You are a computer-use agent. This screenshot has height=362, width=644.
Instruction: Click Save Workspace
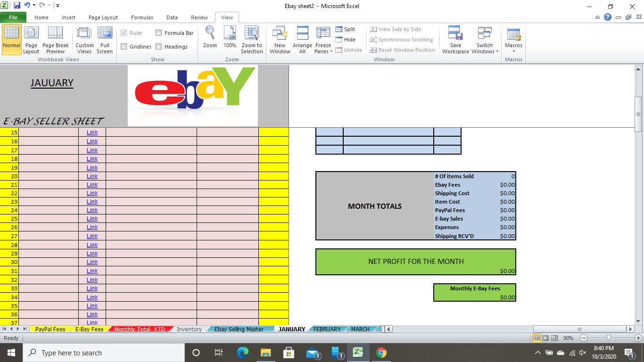(x=455, y=40)
